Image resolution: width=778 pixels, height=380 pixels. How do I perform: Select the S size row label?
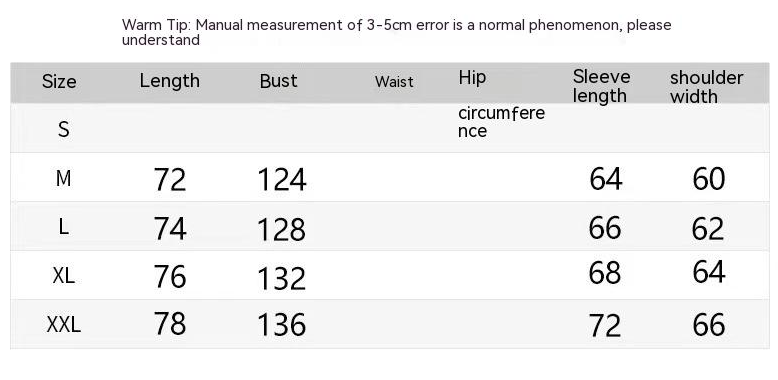(64, 129)
